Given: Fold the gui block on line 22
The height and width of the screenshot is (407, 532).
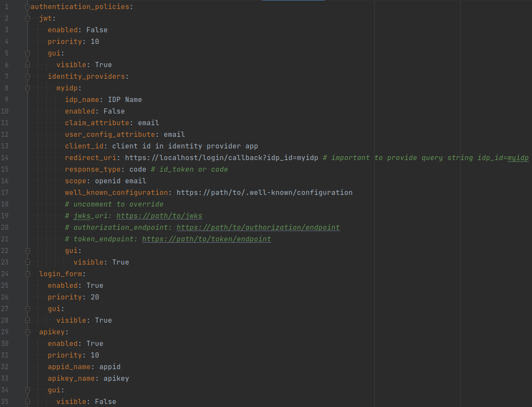Looking at the screenshot, I should coord(28,251).
